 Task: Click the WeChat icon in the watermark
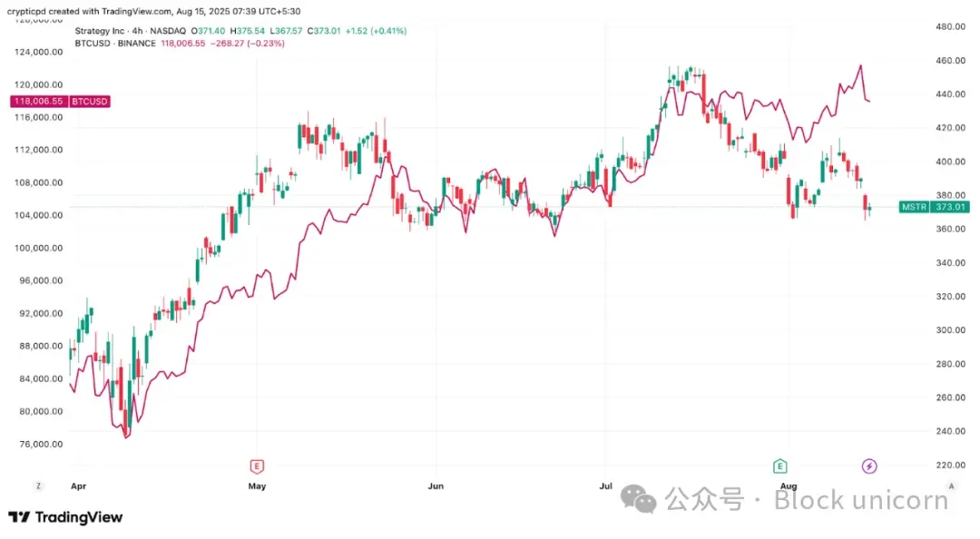643,498
